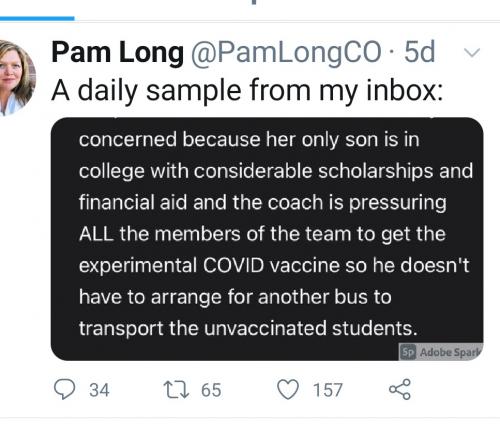Click the 5d timestamp

tap(419, 52)
